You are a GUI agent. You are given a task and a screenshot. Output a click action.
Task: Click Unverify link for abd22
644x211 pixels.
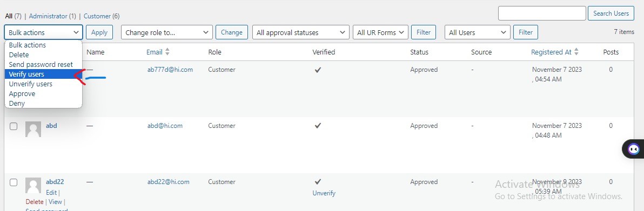[x=324, y=193]
